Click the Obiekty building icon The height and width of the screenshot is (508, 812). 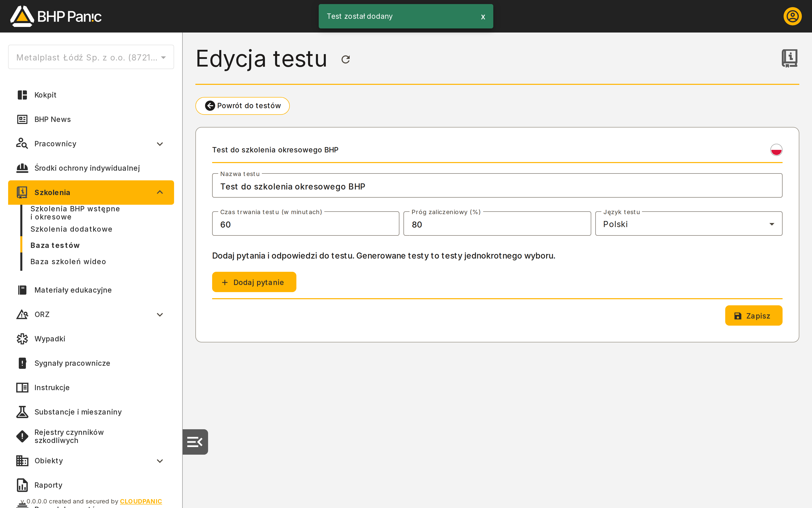click(x=22, y=461)
